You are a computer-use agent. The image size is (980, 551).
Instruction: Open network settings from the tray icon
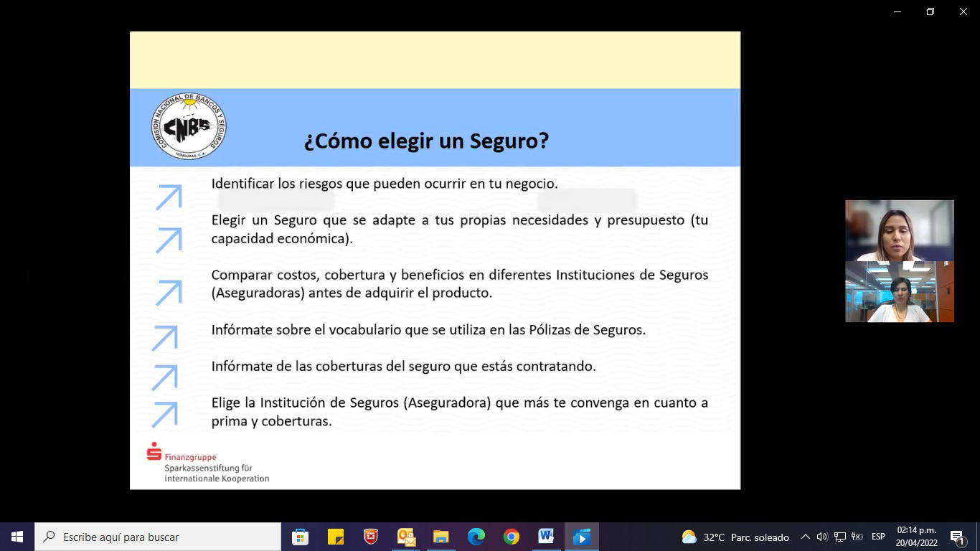[x=840, y=537]
